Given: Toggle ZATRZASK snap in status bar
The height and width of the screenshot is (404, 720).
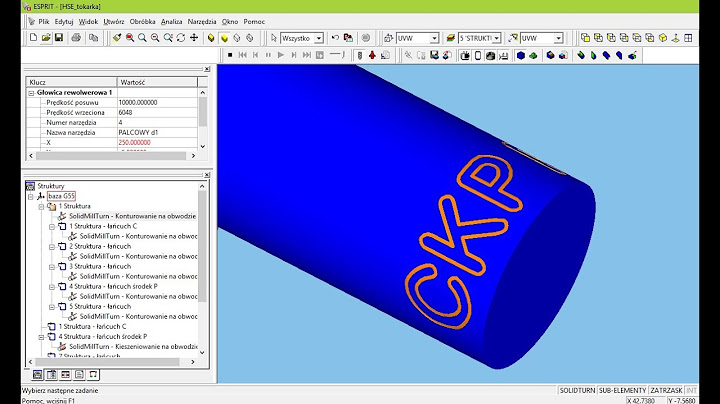Looking at the screenshot, I should 666,390.
